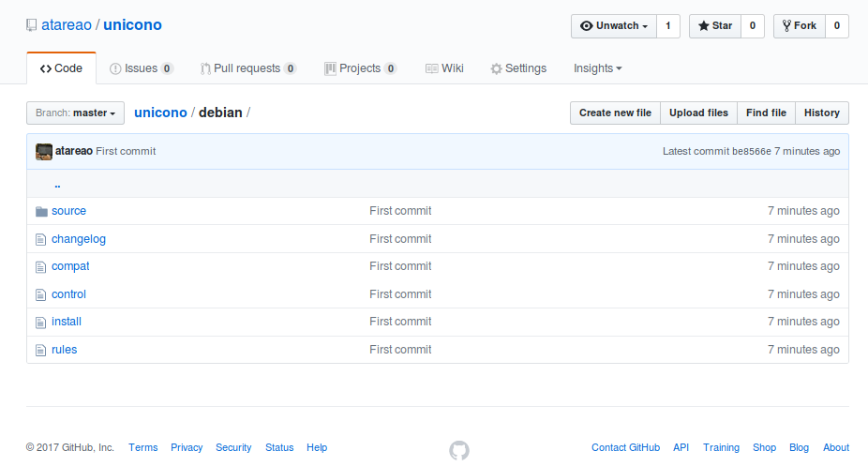Go up to parent directory (..)
The image size is (868, 466).
click(x=57, y=185)
